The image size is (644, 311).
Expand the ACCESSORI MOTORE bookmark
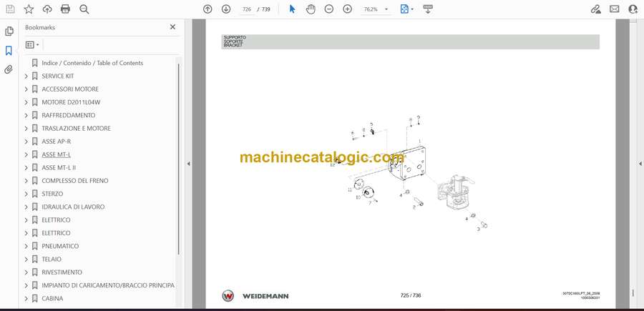[26, 89]
